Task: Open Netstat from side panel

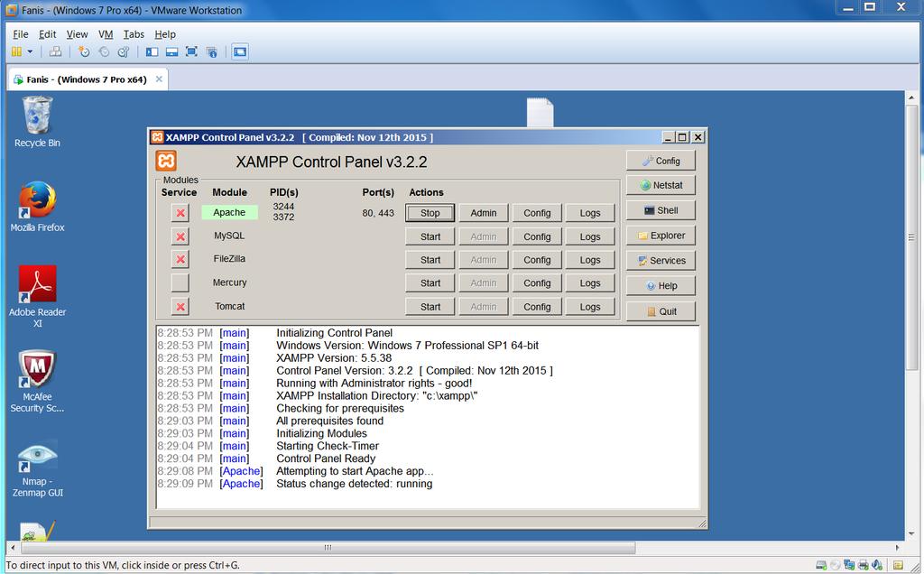Action: pos(661,185)
